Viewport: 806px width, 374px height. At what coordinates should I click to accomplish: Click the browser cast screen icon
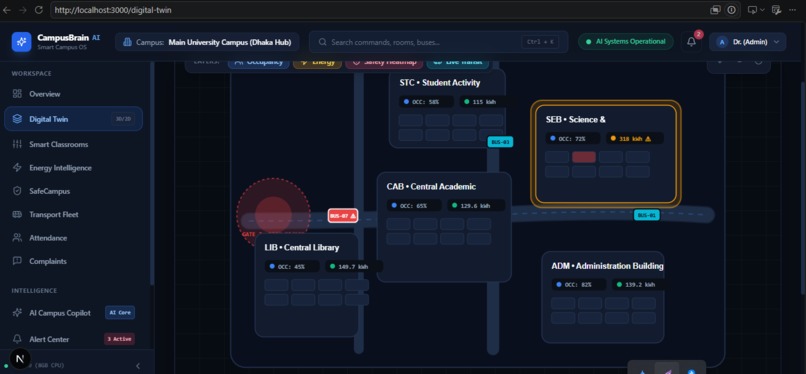click(x=753, y=10)
